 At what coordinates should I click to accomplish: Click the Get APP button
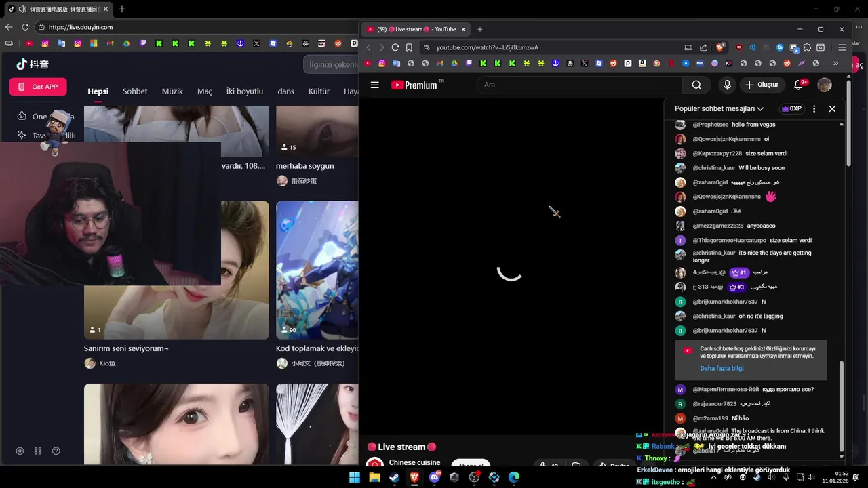[x=38, y=87]
